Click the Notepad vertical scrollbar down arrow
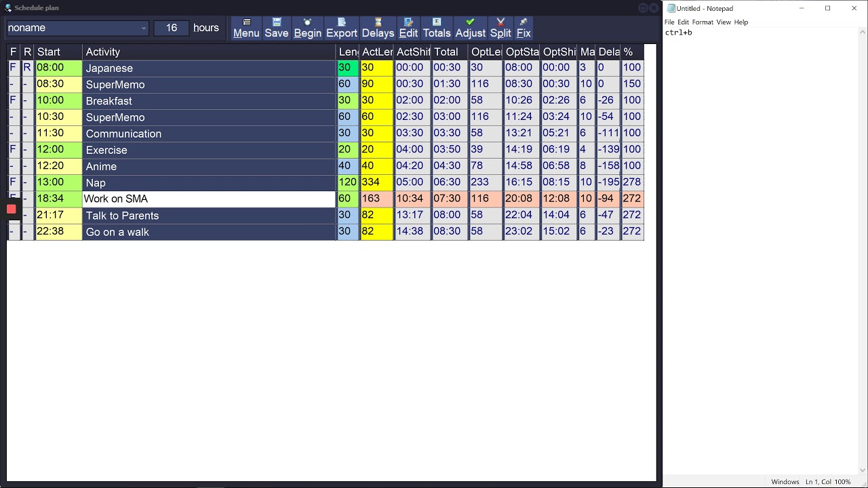Screen dimensions: 868x488 [863, 470]
